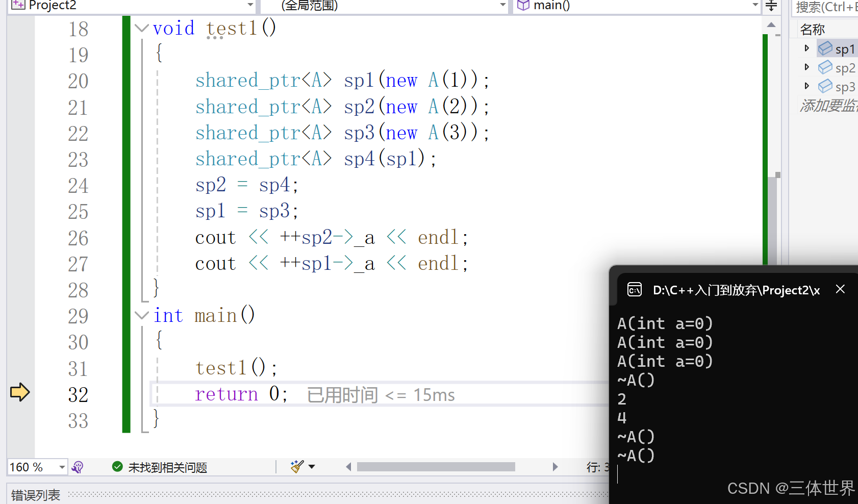Close the console window with X
Viewport: 858px width, 504px height.
pos(840,289)
